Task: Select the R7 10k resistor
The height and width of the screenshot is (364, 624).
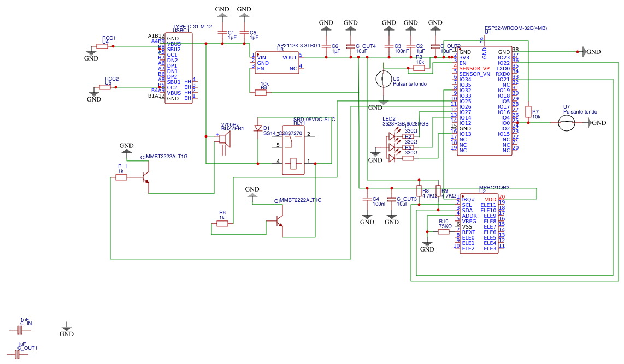Action: [x=528, y=112]
